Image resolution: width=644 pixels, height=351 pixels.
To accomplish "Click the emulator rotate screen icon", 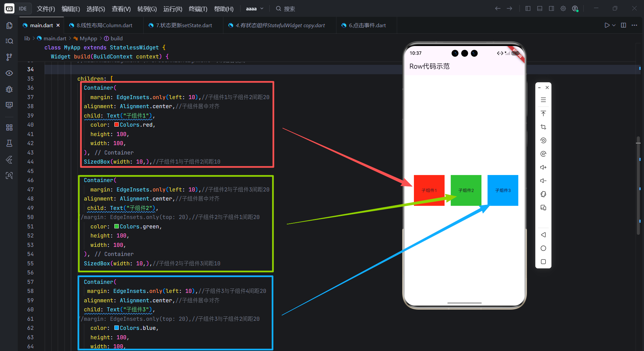I will click(543, 140).
